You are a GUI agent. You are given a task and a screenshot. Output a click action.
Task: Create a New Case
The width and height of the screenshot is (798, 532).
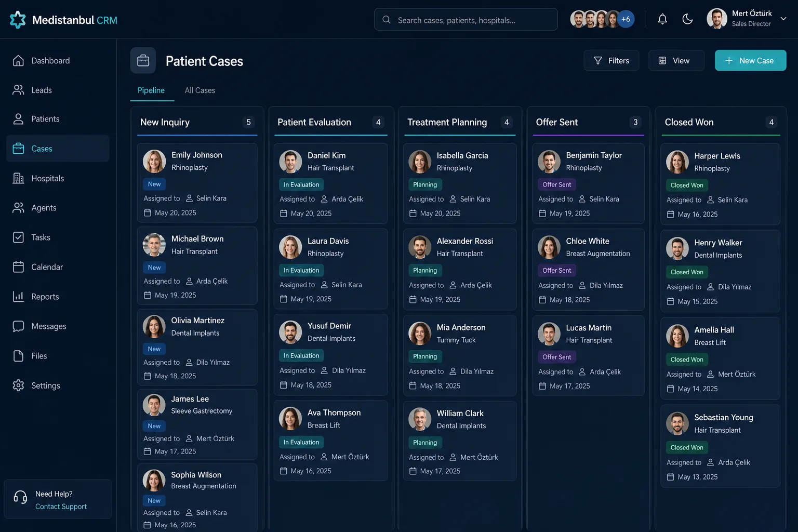point(750,60)
